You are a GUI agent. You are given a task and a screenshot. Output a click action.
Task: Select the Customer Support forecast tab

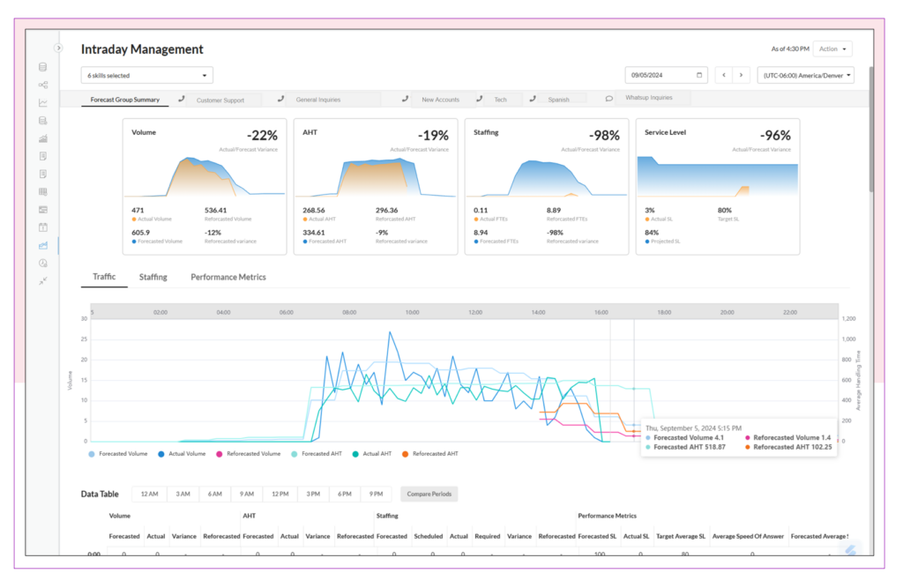(x=220, y=100)
